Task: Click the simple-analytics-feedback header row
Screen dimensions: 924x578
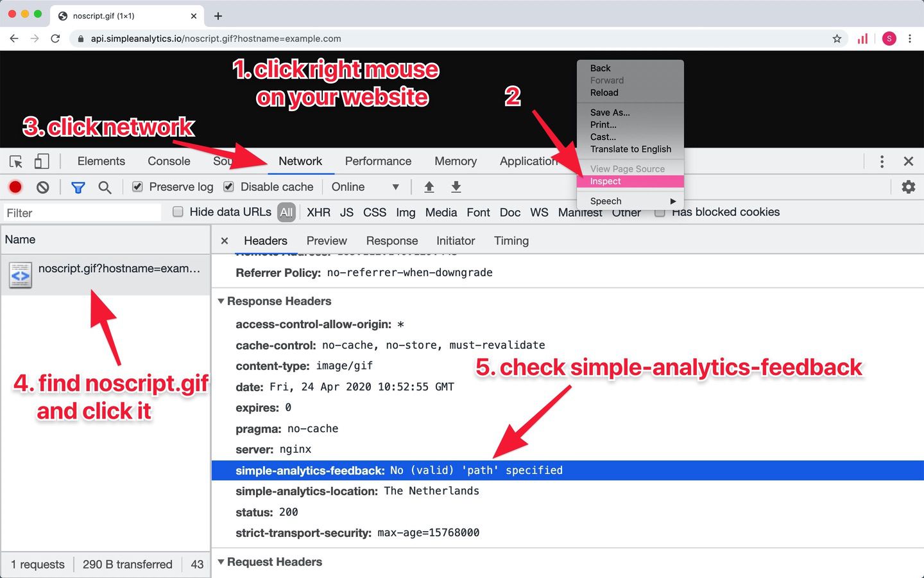Action: pyautogui.click(x=567, y=470)
